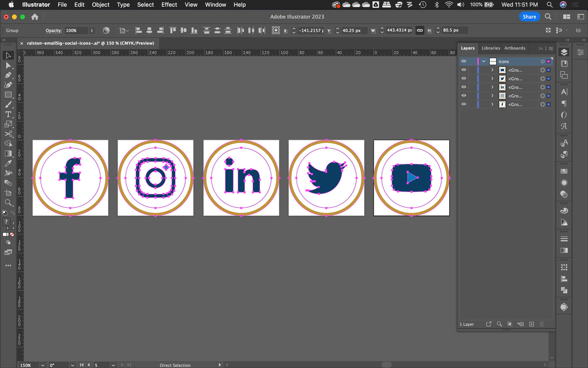The width and height of the screenshot is (588, 368).
Task: Open the Layers dock panel icon
Action: (564, 52)
